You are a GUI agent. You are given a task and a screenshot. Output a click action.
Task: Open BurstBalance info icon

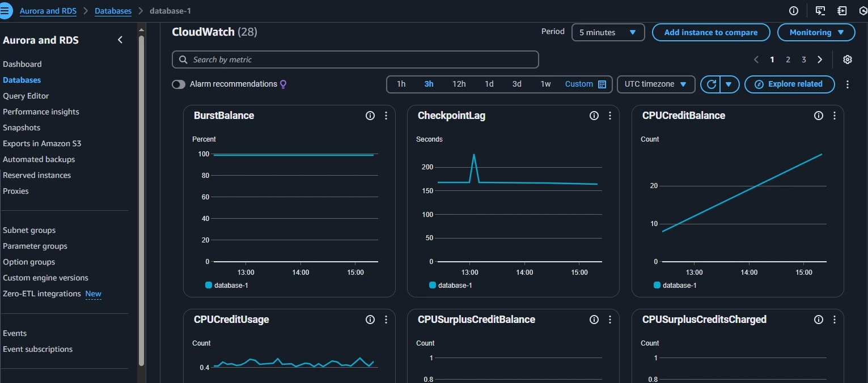[x=370, y=116]
